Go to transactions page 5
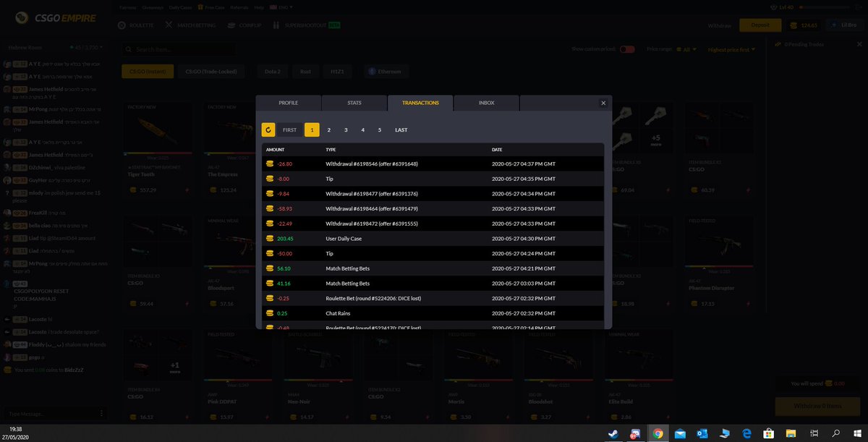 [380, 130]
